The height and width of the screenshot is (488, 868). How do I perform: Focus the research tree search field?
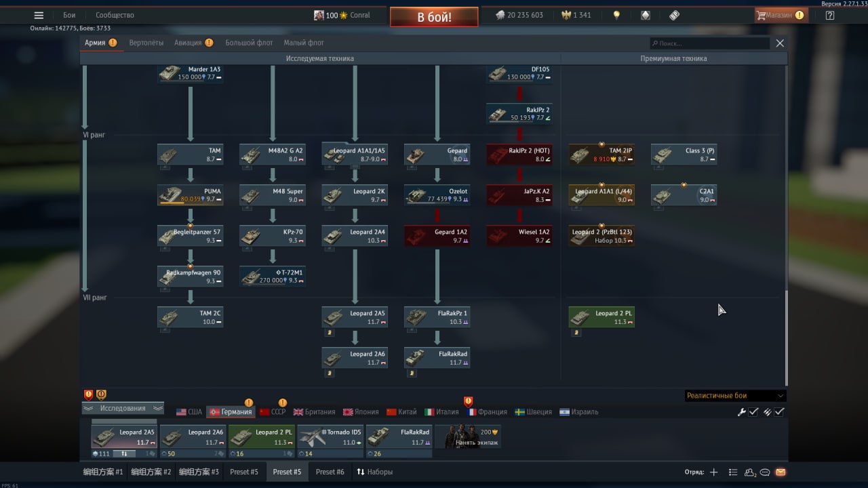pyautogui.click(x=709, y=43)
